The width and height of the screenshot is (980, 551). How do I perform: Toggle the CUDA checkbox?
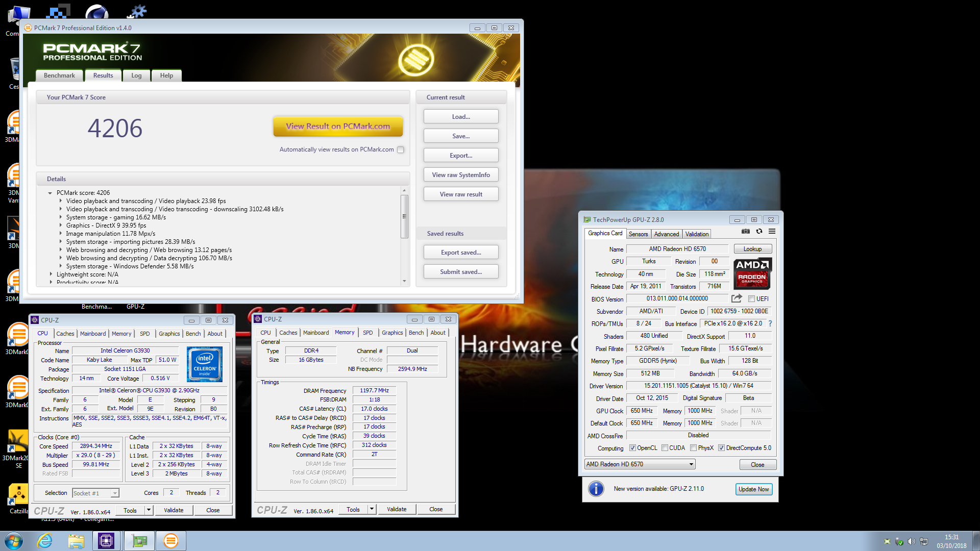(665, 448)
